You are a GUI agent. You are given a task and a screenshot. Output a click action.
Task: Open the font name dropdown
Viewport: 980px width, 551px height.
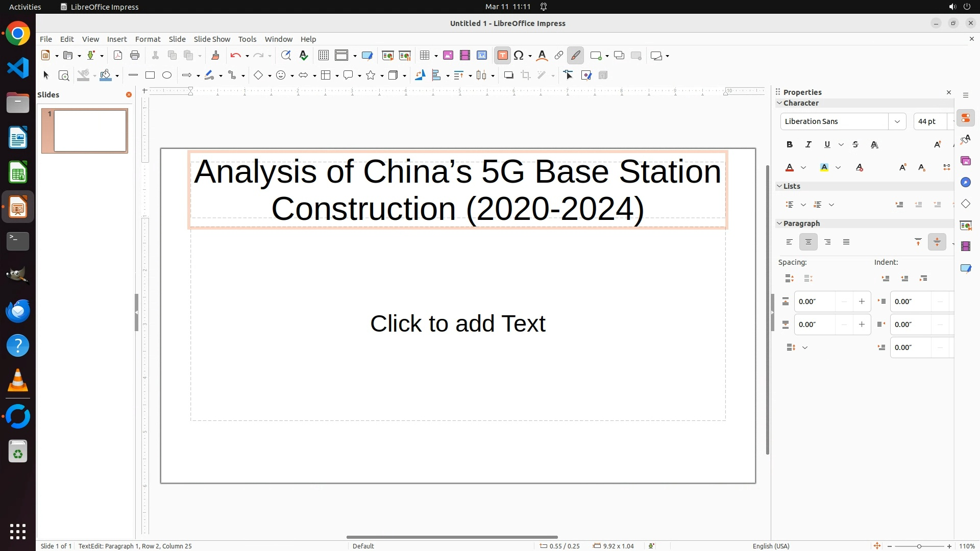897,121
